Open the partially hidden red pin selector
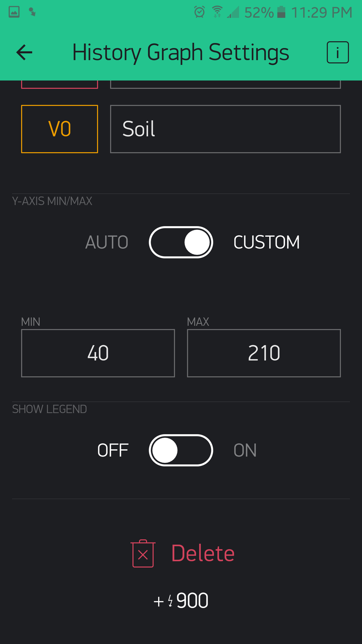 [60, 84]
